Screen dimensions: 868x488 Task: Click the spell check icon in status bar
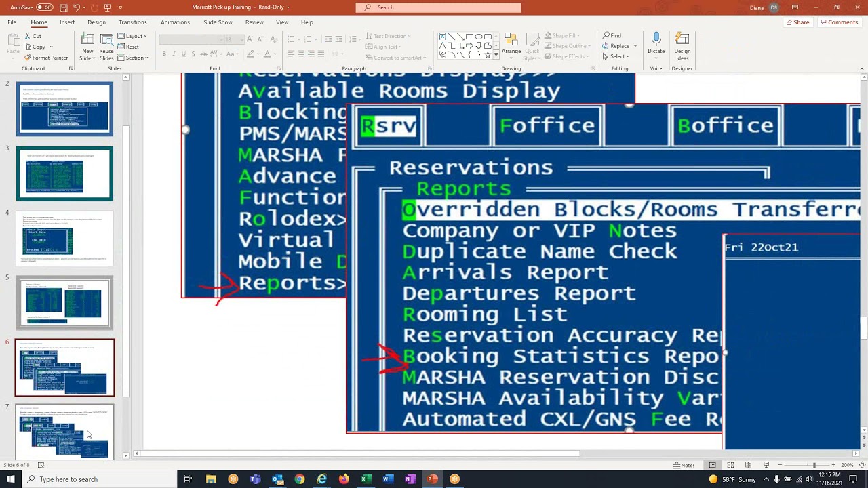[x=41, y=465]
